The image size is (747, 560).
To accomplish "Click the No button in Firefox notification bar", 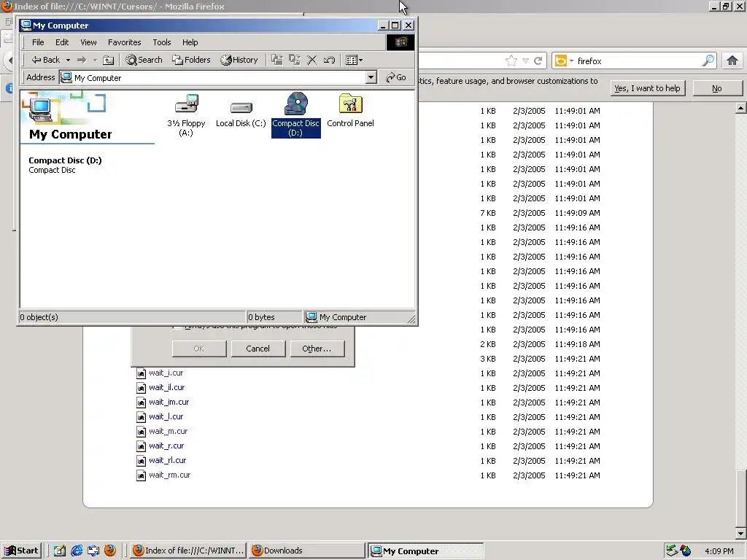I will [x=717, y=88].
